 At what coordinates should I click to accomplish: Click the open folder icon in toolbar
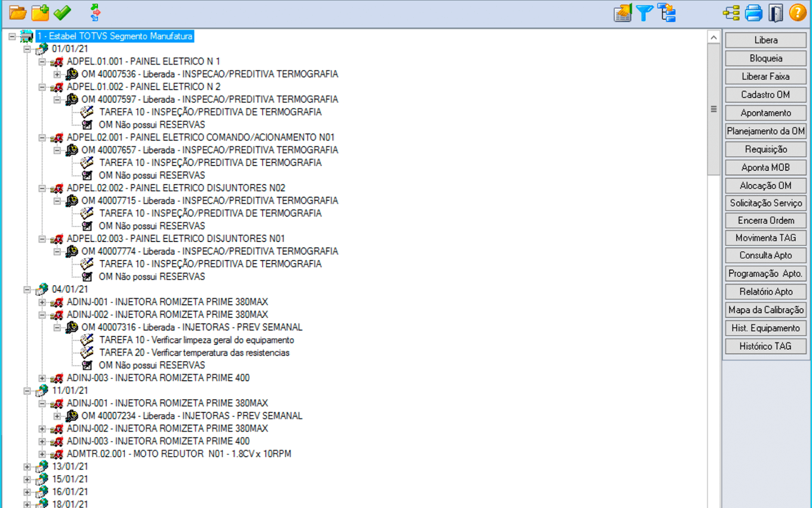point(18,13)
